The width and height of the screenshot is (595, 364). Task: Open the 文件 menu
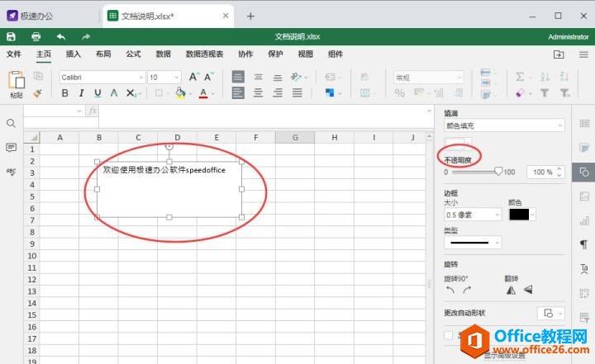(x=14, y=54)
